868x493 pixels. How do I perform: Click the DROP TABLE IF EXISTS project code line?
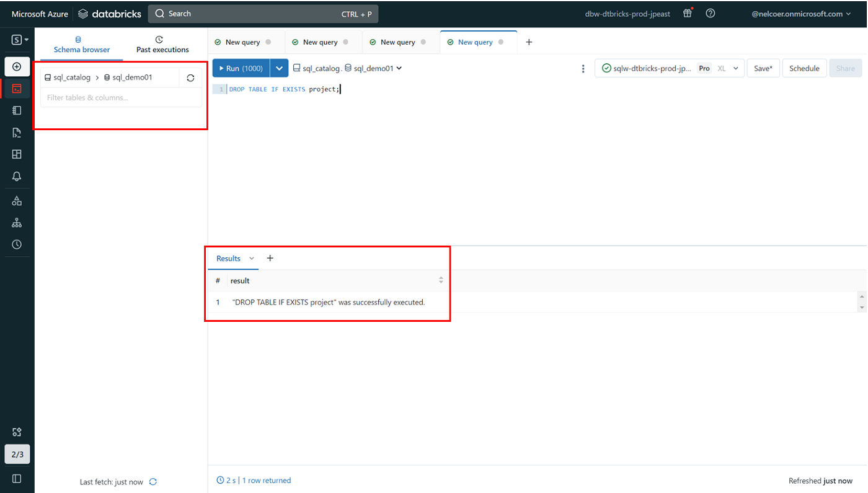coord(285,89)
